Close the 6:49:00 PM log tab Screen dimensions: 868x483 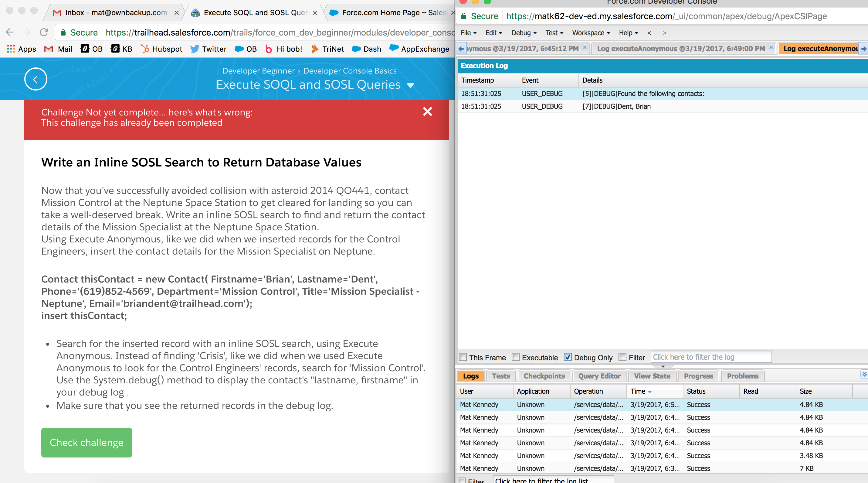(771, 48)
